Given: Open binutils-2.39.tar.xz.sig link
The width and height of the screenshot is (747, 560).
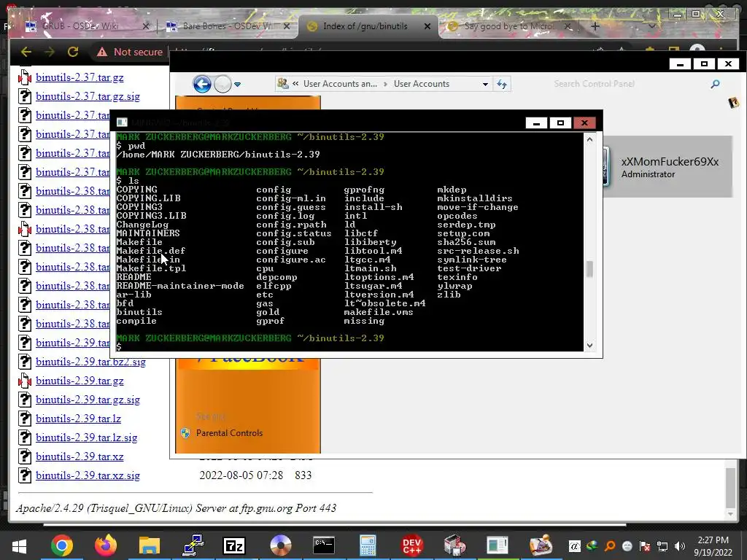Looking at the screenshot, I should [x=88, y=475].
